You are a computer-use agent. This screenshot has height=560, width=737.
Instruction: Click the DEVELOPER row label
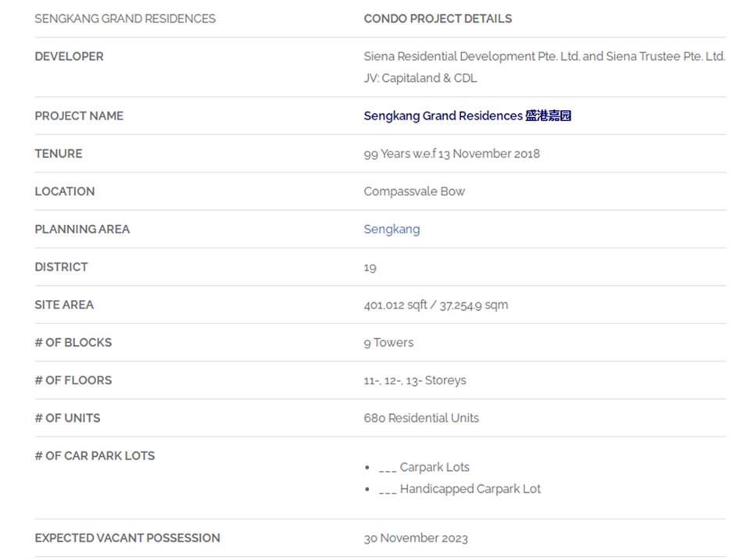pos(69,56)
